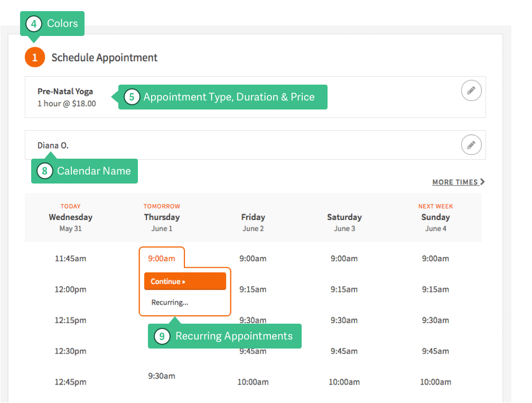Screen dimensions: 532x403
Task: Click the number 9 Recurring Appointments callout
Action: (x=162, y=336)
